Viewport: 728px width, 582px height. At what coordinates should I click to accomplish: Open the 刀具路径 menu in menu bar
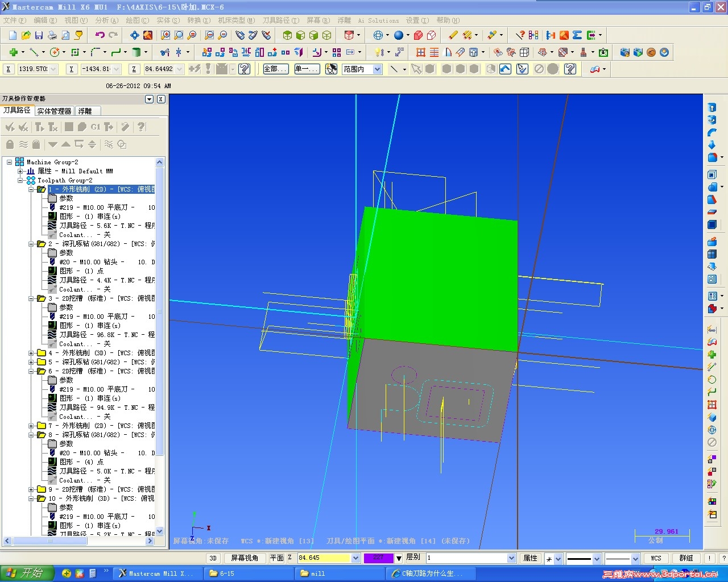tap(280, 20)
